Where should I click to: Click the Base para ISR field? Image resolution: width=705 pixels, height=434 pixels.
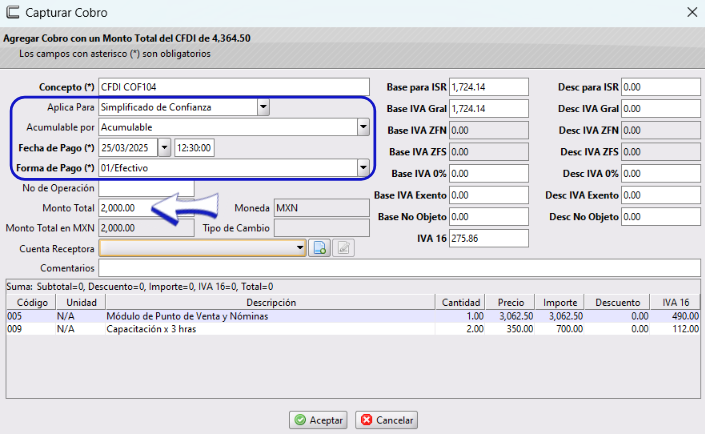click(x=489, y=87)
